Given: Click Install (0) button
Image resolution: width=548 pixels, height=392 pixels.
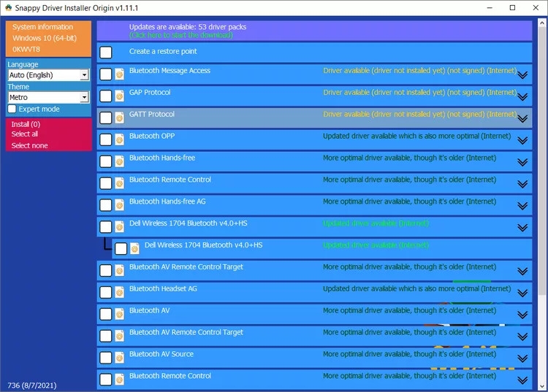Looking at the screenshot, I should [26, 124].
